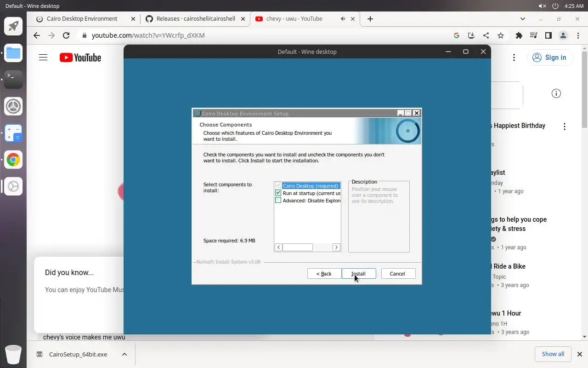588x368 pixels.
Task: Open options menu beside Happiest Birthday video
Action: 565,126
